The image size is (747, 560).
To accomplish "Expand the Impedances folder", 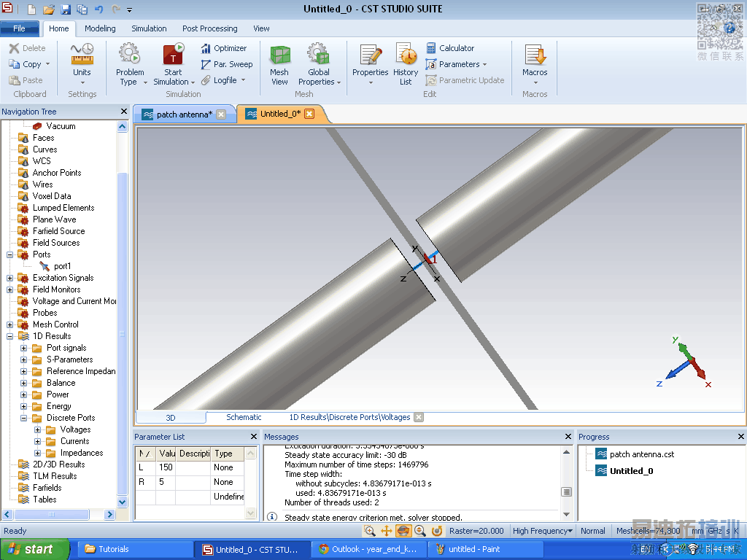I will click(37, 454).
